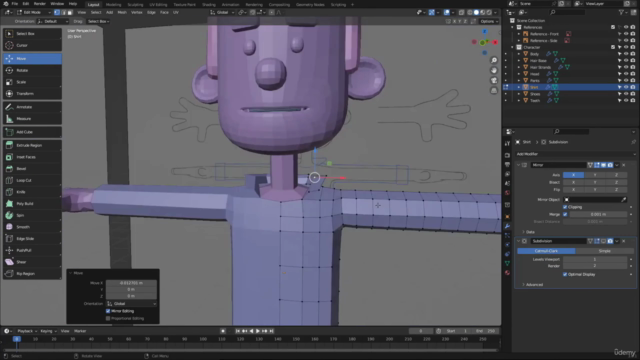The height and width of the screenshot is (360, 640).
Task: Toggle Merge checkbox in Mirror modifier
Action: (565, 214)
